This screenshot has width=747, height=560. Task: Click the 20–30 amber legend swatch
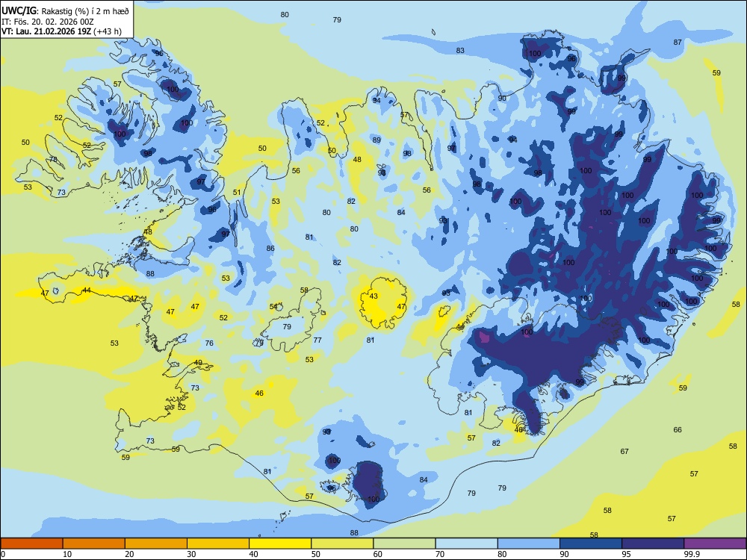point(156,544)
